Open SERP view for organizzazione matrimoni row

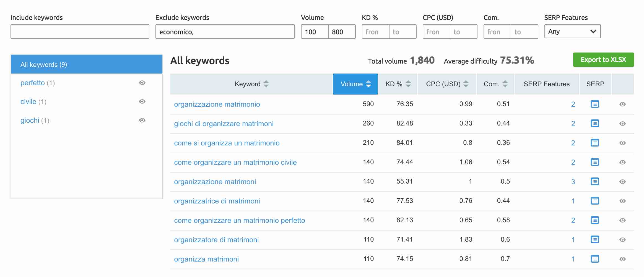595,182
